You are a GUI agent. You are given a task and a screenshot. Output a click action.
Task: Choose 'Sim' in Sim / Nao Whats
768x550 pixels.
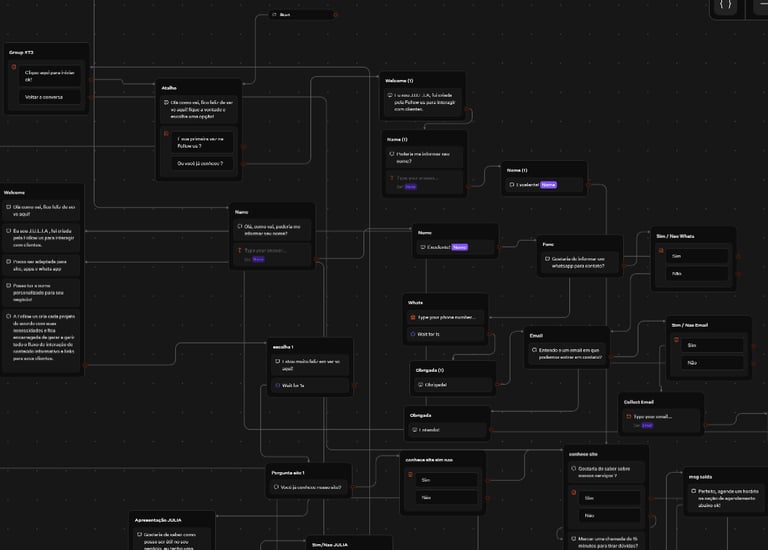tap(699, 256)
